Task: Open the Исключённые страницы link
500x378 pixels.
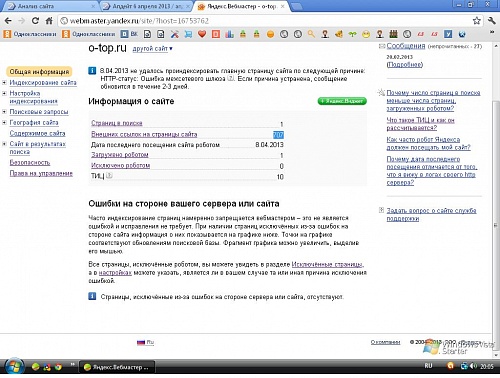Action: [x=327, y=264]
